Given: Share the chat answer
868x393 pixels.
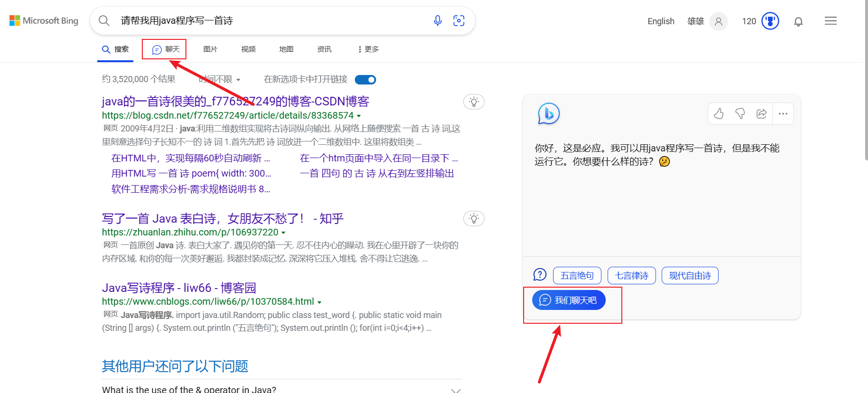Looking at the screenshot, I should (x=761, y=113).
